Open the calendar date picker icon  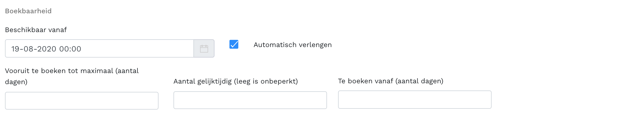pos(204,49)
